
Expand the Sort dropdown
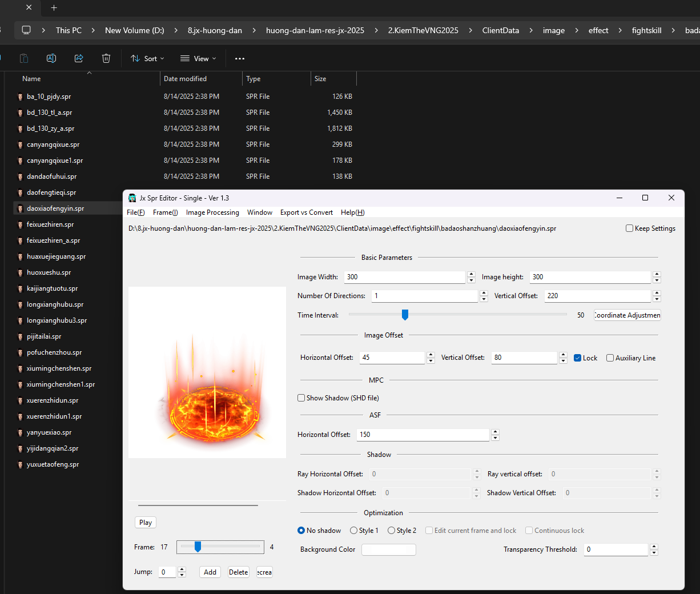[x=147, y=59]
